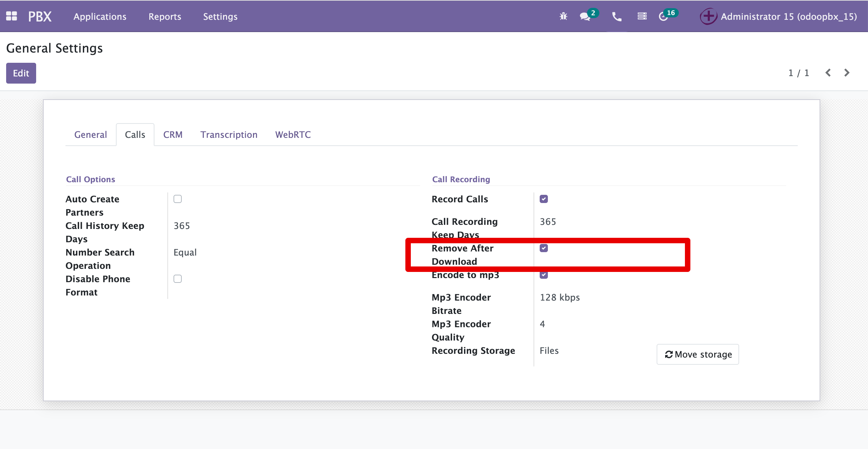Click Call Recording Keep Days value 365
This screenshot has width=868, height=449.
[548, 222]
